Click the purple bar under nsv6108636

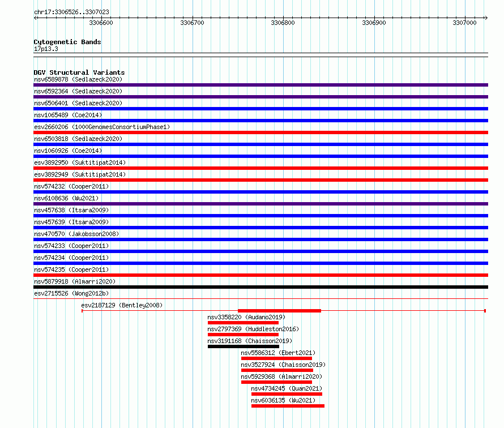point(260,204)
